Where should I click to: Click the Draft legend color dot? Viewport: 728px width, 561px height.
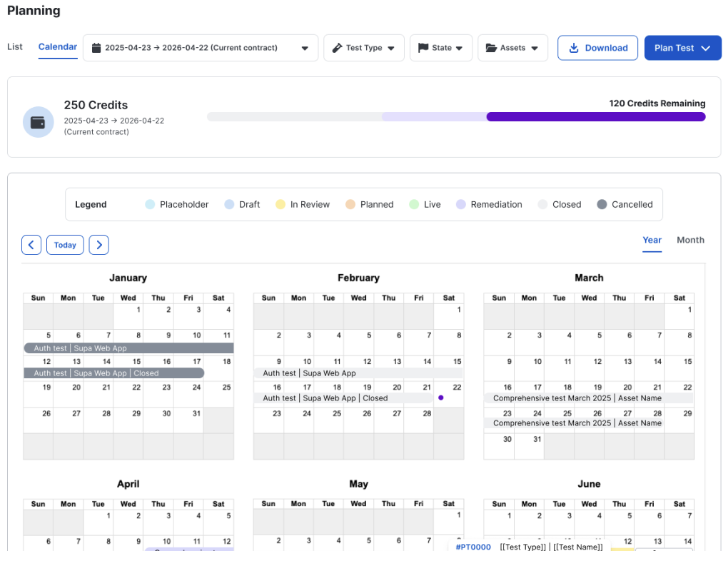tap(229, 204)
